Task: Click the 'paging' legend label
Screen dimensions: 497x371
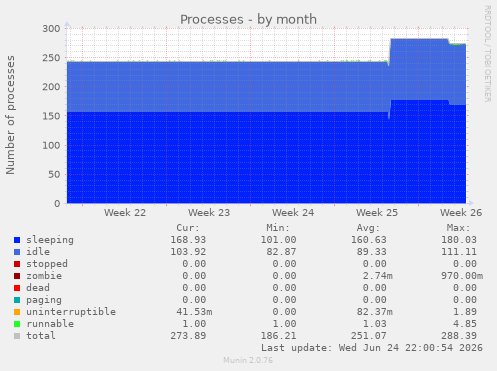Action: point(44,300)
